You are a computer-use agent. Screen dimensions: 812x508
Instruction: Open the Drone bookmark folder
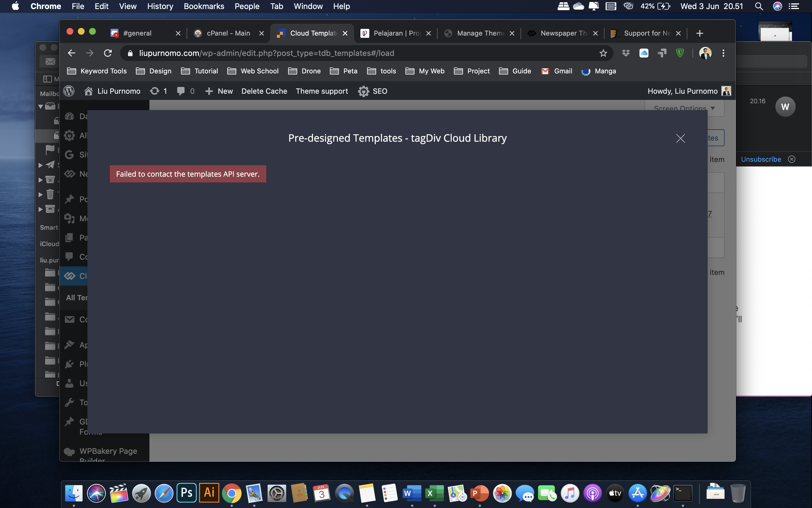304,71
